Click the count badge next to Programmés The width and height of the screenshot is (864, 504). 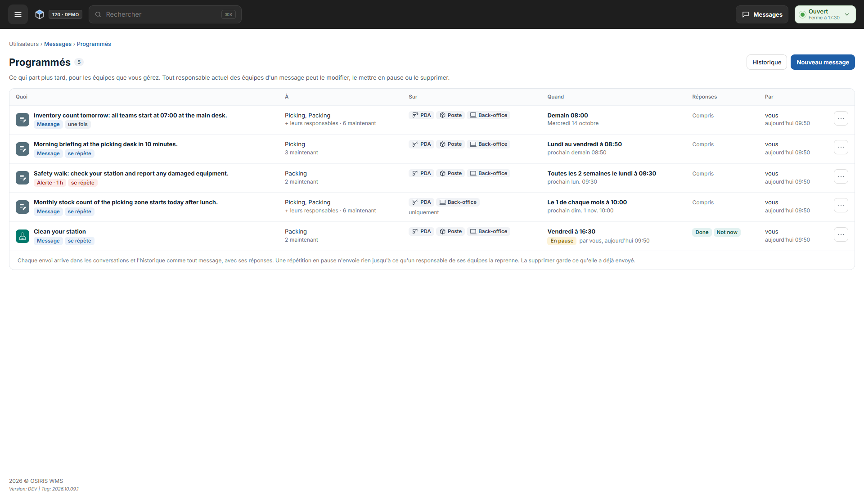tap(79, 62)
